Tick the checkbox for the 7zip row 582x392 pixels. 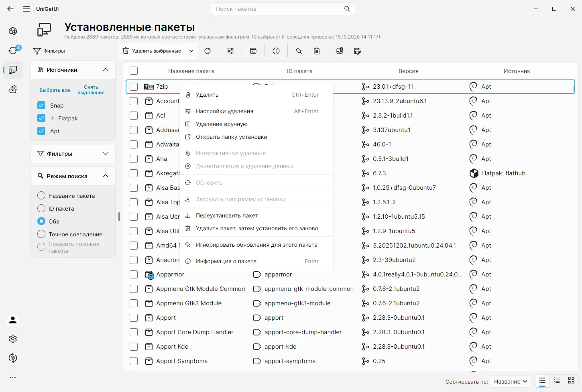[134, 87]
